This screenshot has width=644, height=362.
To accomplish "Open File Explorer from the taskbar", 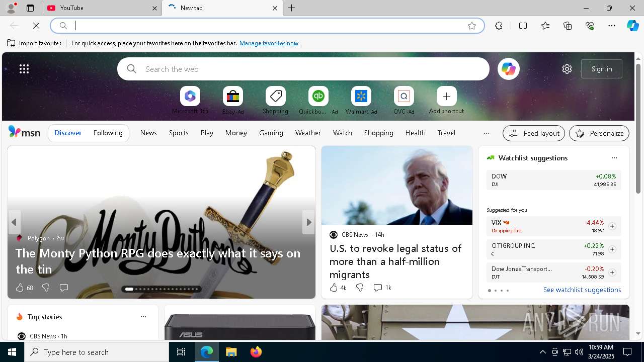I will point(231,352).
